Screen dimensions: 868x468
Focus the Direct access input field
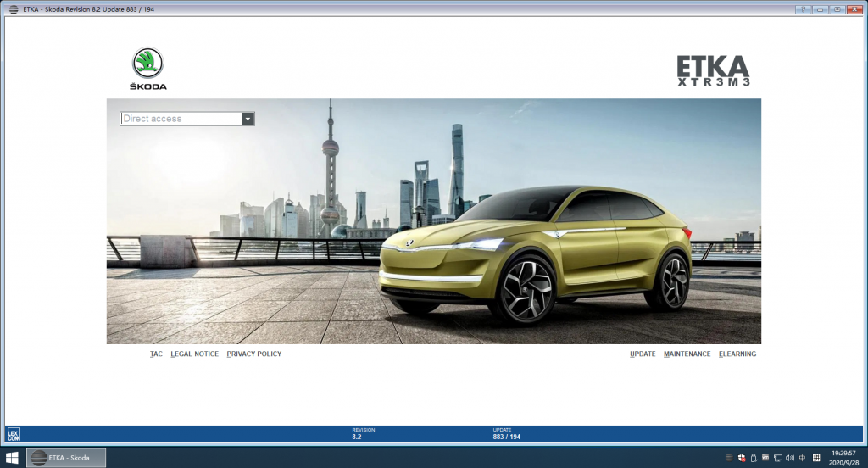point(181,119)
